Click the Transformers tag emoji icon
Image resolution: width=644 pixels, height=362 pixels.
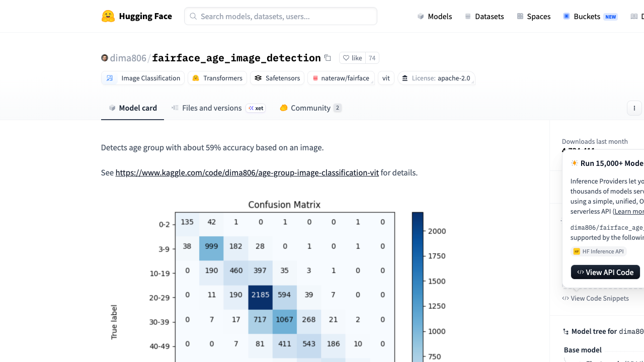(x=196, y=78)
